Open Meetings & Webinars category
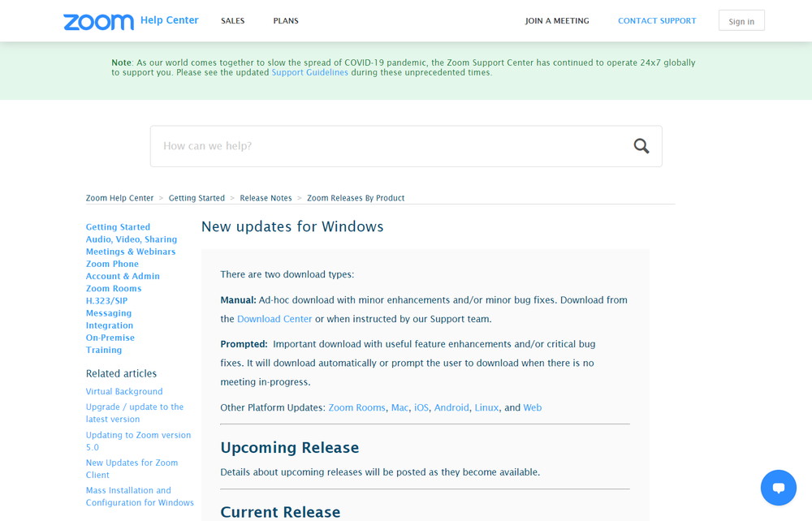 (131, 252)
